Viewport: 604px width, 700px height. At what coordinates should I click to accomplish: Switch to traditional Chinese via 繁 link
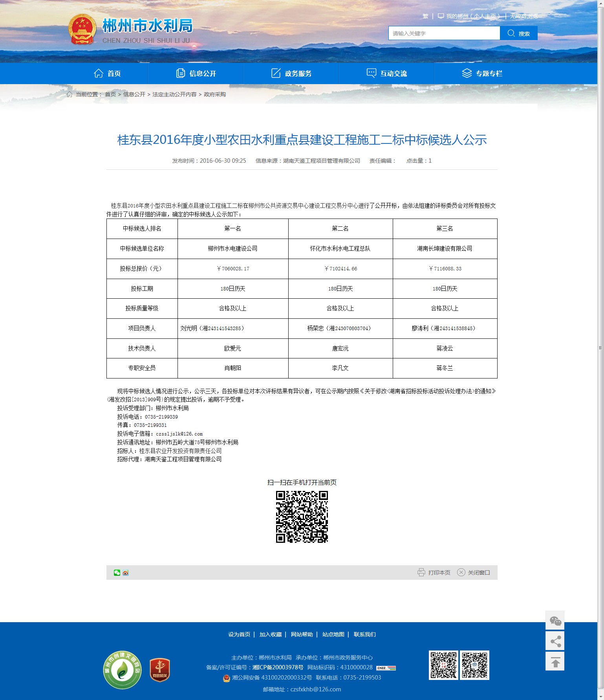[425, 16]
